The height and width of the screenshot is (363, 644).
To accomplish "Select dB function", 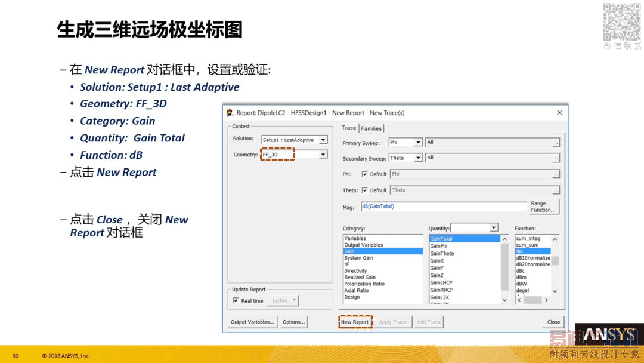I will 532,251.
